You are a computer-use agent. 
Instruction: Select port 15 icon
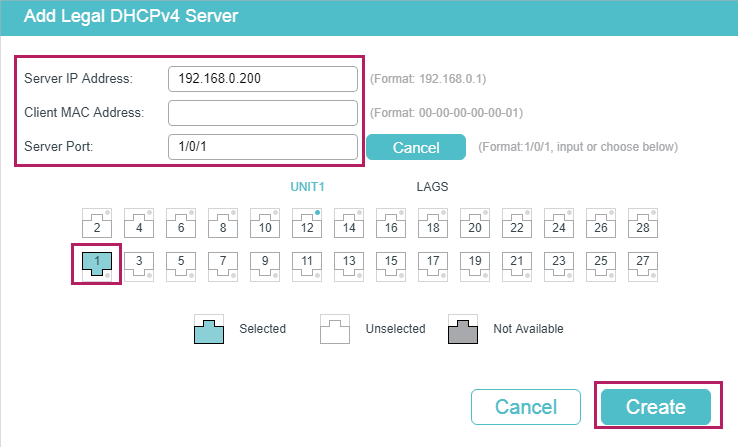click(391, 267)
